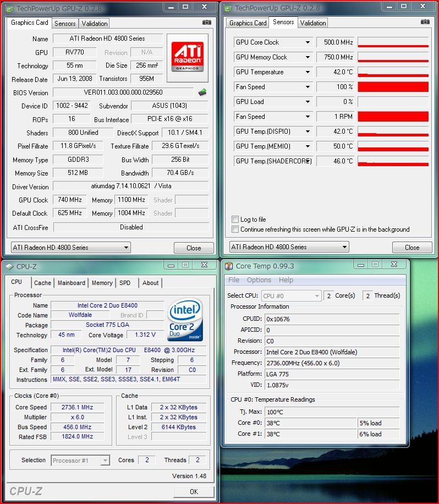
Task: Click the Core Temp title bar icon
Action: 229,266
